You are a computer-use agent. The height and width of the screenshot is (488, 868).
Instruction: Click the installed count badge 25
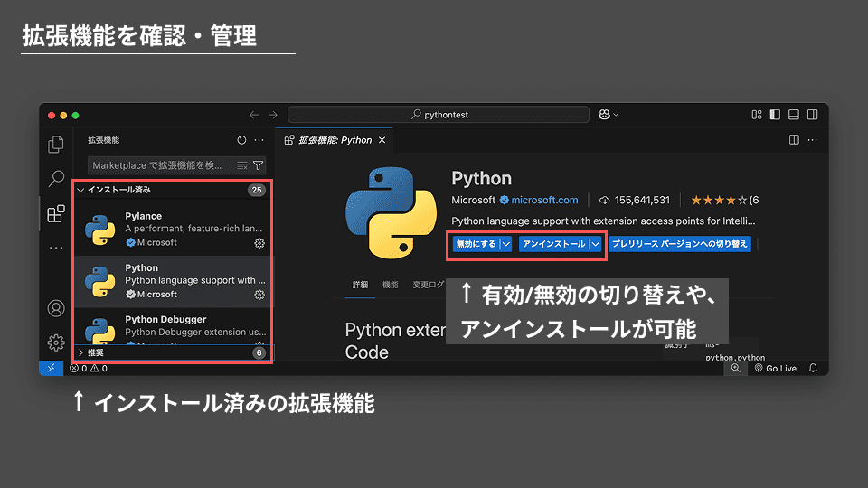257,190
